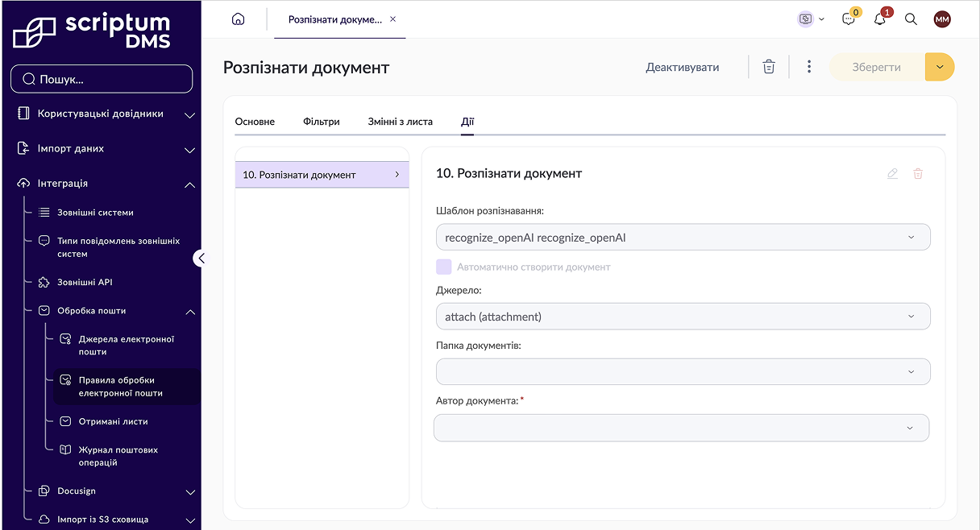Image resolution: width=980 pixels, height=530 pixels.
Task: Click the home icon in the top bar
Action: click(x=238, y=19)
